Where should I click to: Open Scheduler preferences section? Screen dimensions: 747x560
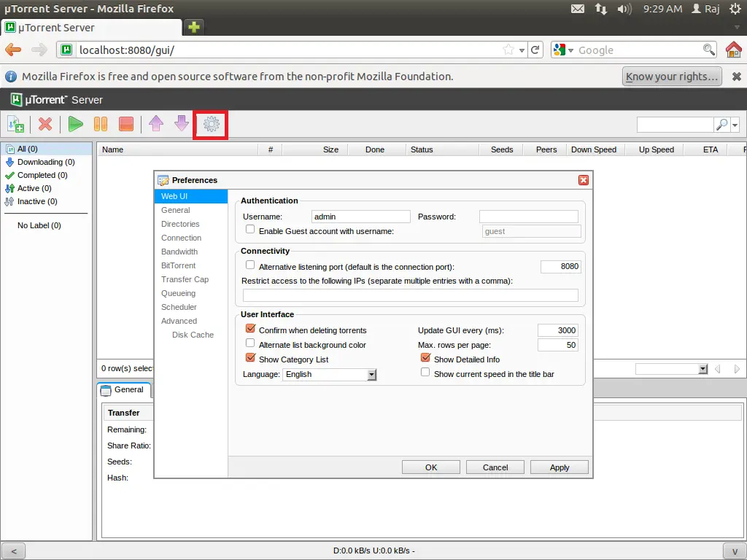pos(191,307)
